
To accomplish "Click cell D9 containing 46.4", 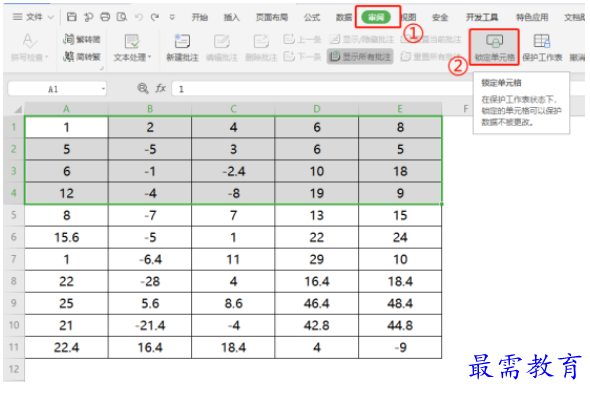I will 317,303.
